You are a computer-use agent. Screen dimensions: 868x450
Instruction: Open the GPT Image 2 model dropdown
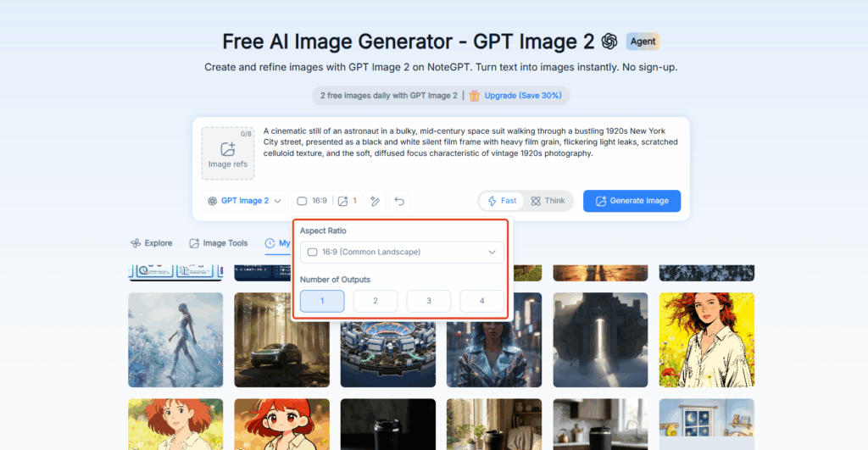coord(244,201)
